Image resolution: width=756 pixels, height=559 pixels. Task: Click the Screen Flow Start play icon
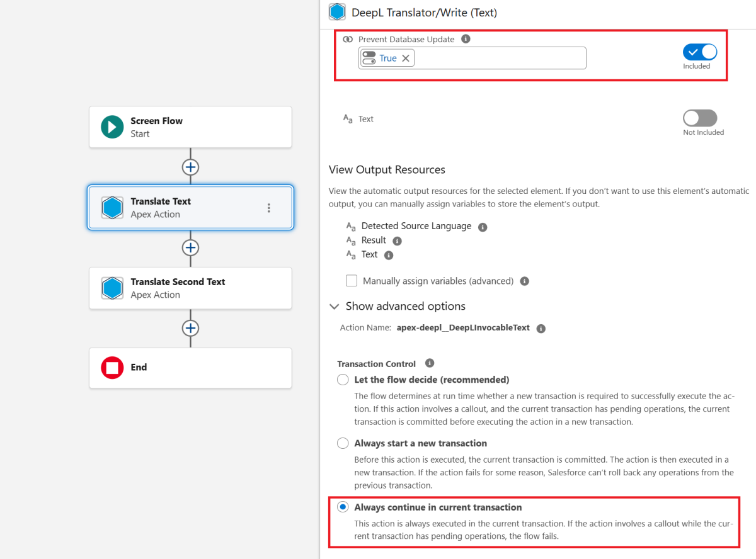tap(112, 127)
